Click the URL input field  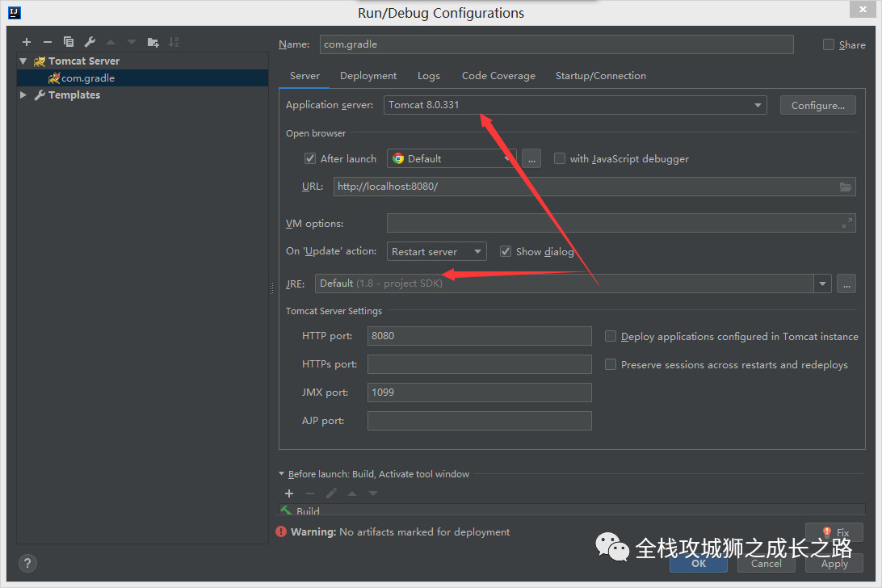[594, 187]
